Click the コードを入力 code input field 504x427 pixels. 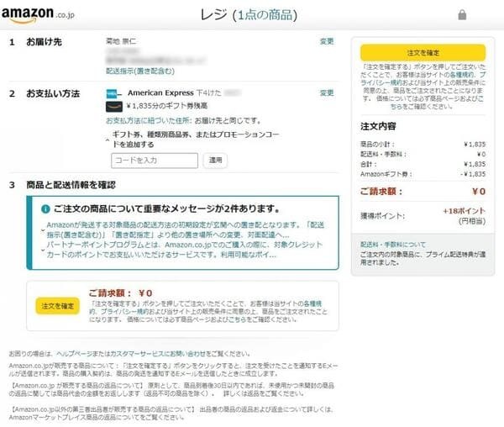point(155,161)
